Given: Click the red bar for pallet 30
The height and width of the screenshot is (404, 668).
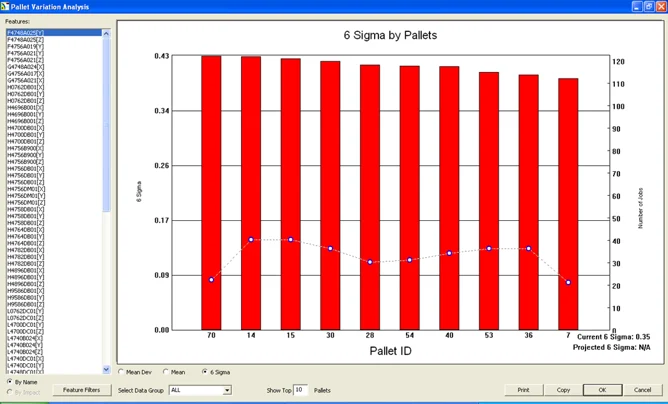Looking at the screenshot, I should pos(330,196).
